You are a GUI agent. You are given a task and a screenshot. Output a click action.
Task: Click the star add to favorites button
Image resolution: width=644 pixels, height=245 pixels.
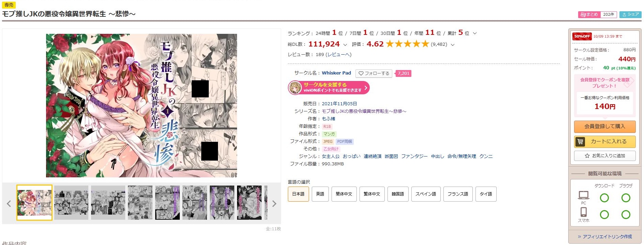tap(605, 156)
